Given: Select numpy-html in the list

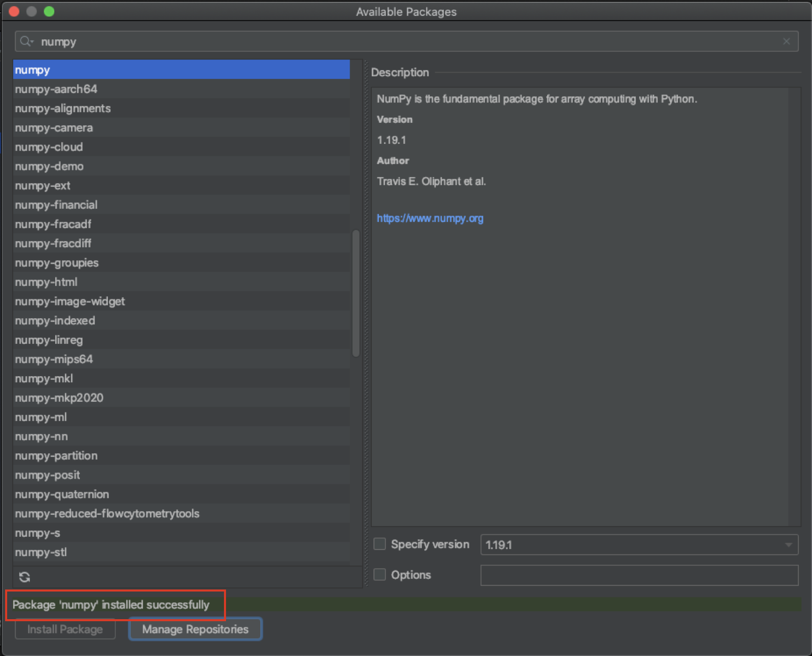Looking at the screenshot, I should (182, 282).
